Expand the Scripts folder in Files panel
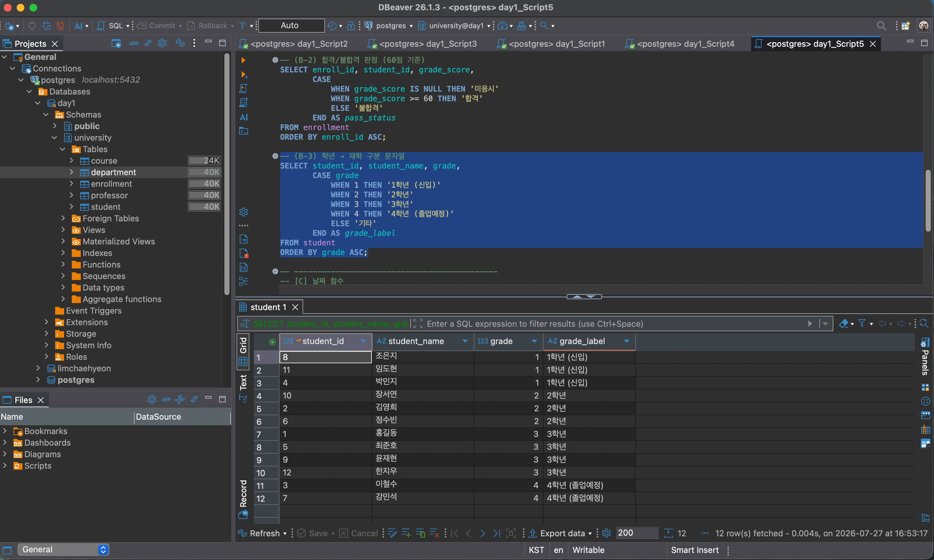 pyautogui.click(x=4, y=466)
